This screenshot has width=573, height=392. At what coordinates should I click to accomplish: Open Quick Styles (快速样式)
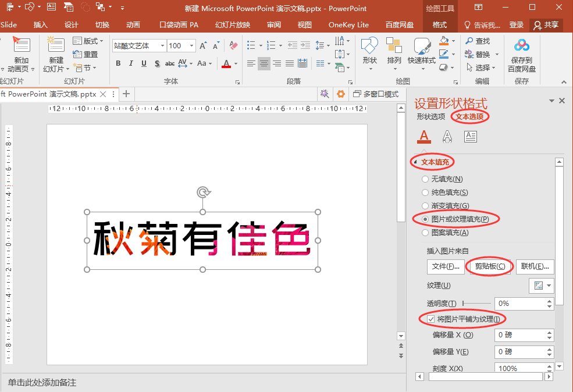tap(422, 54)
